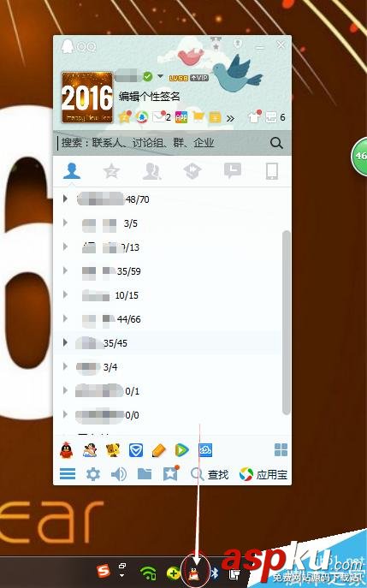This screenshot has height=588, width=367.
Task: Switch to the recent conversations tab
Action: tap(233, 171)
